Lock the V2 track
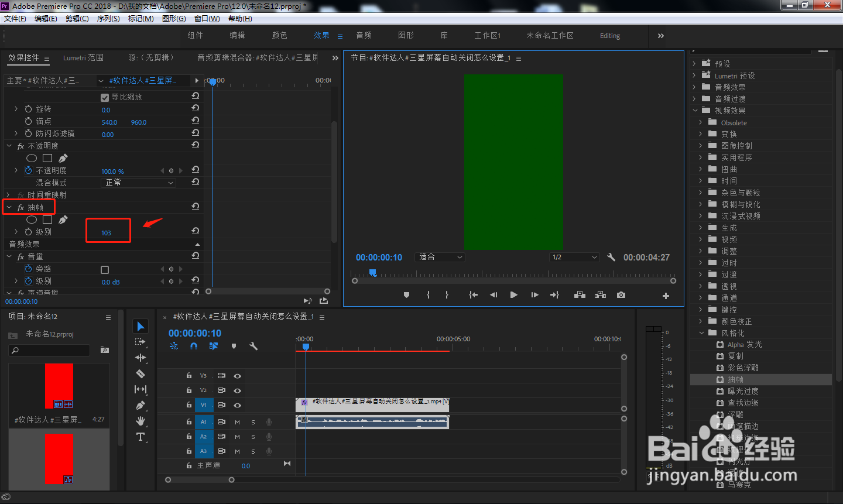The image size is (843, 504). coord(189,390)
